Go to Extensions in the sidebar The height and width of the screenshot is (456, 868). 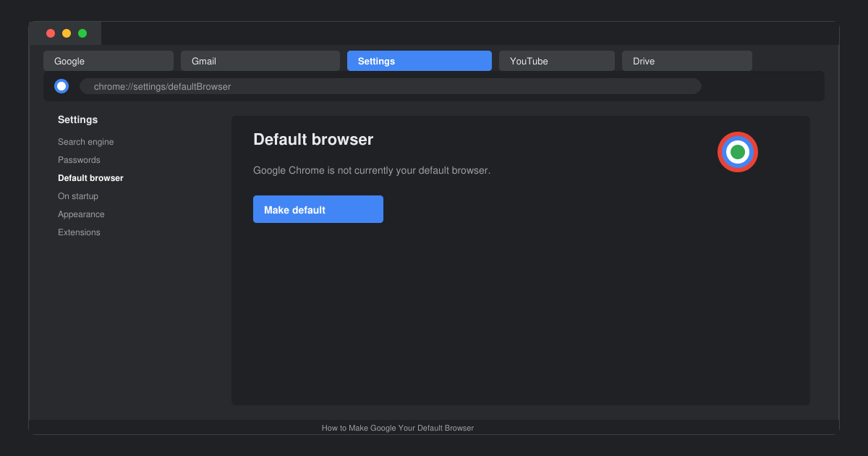(x=79, y=232)
